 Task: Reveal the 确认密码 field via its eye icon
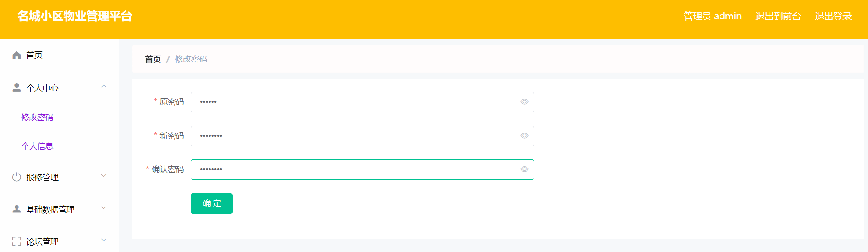524,169
